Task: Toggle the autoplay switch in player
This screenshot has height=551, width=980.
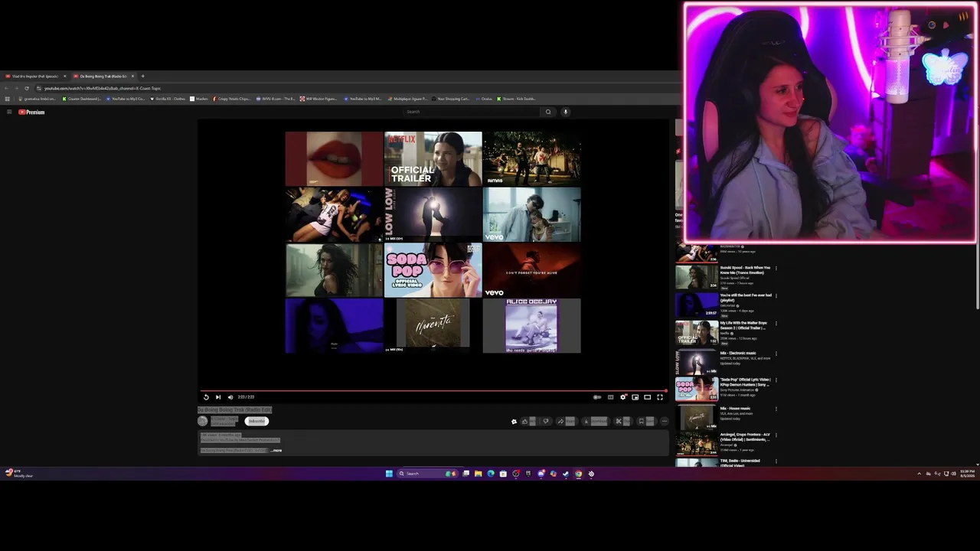Action: (597, 397)
